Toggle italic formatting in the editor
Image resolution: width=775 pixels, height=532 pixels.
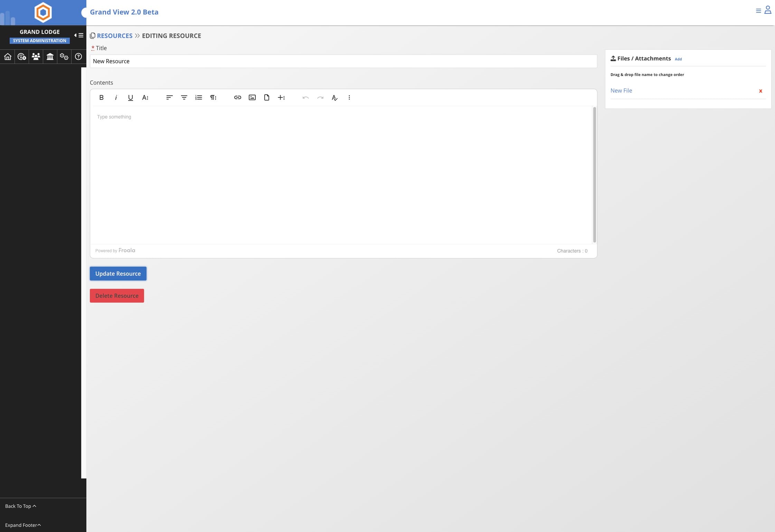click(x=116, y=97)
